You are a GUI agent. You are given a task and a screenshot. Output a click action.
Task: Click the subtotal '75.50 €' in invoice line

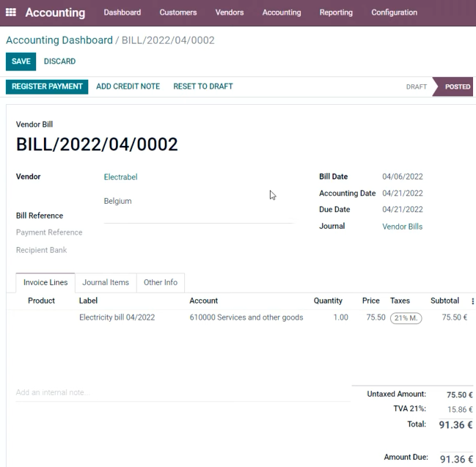click(455, 317)
